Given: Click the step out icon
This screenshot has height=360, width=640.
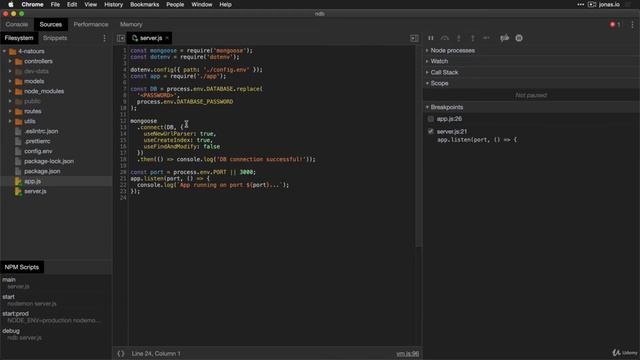Looking at the screenshot, I should point(473,38).
